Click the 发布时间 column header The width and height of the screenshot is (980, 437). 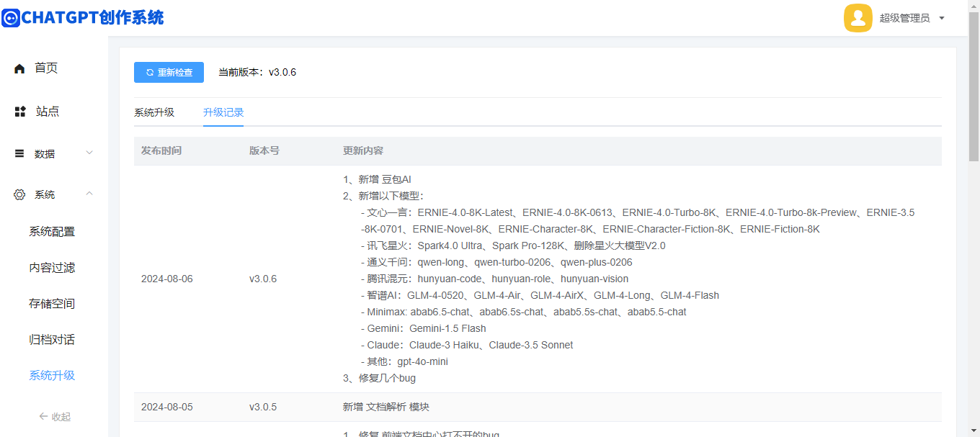pos(161,151)
